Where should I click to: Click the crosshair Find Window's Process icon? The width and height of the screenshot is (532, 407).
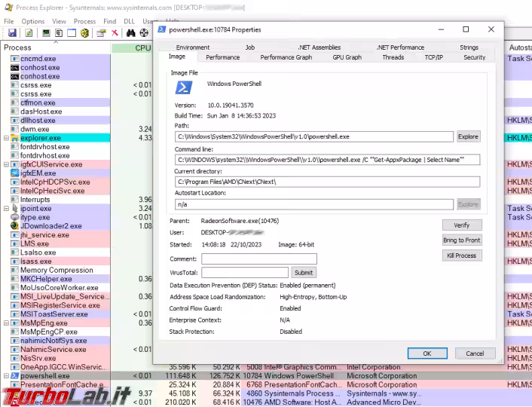tap(144, 33)
